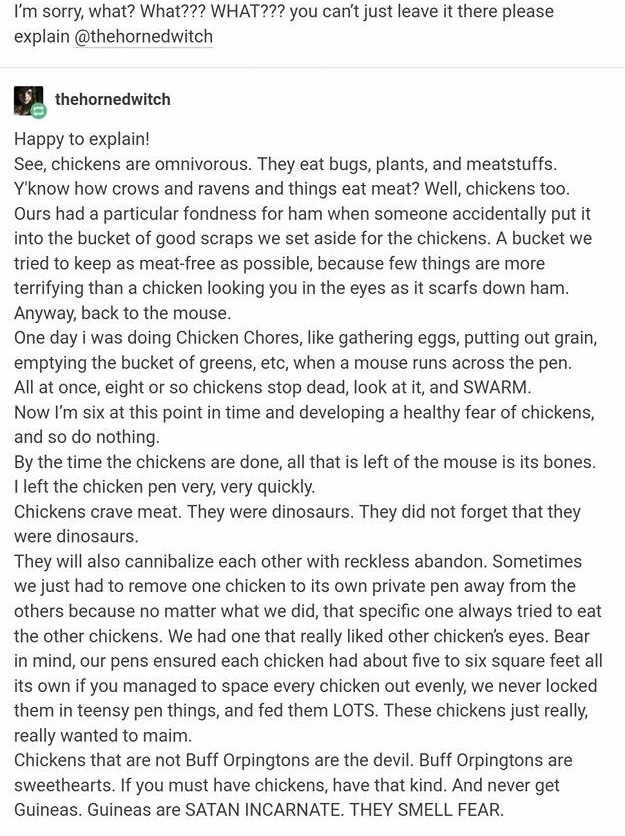Screen dimensions: 625x836
Task: Click 'really wanted to maim.' line
Action: point(103,736)
